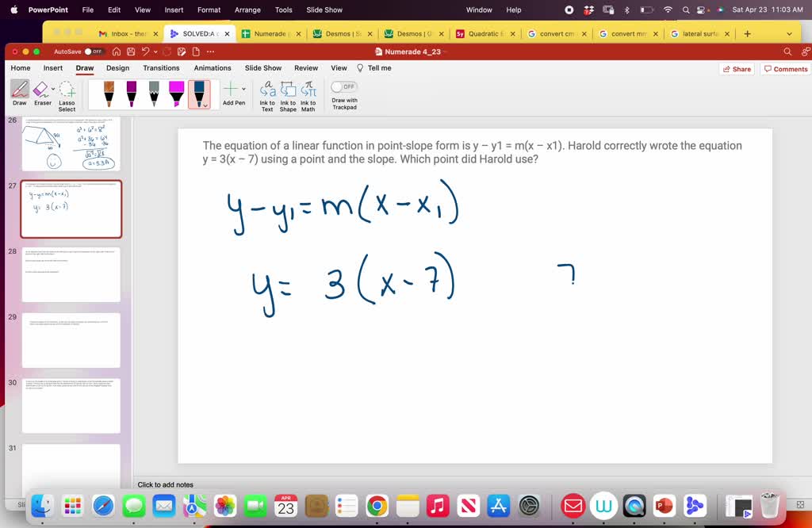Click the Share button

point(736,68)
